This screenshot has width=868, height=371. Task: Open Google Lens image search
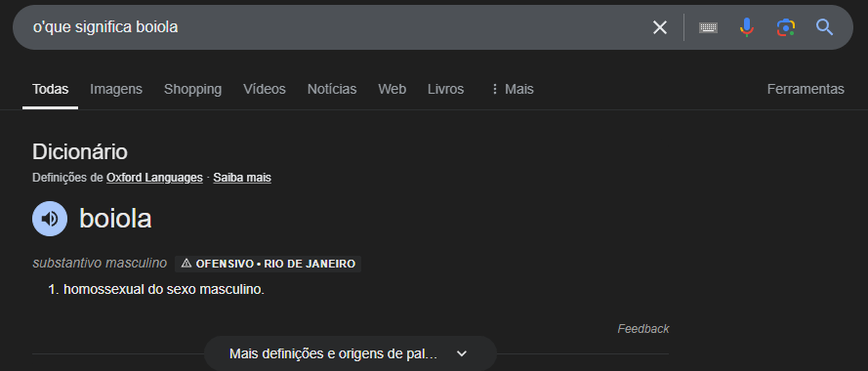[786, 27]
